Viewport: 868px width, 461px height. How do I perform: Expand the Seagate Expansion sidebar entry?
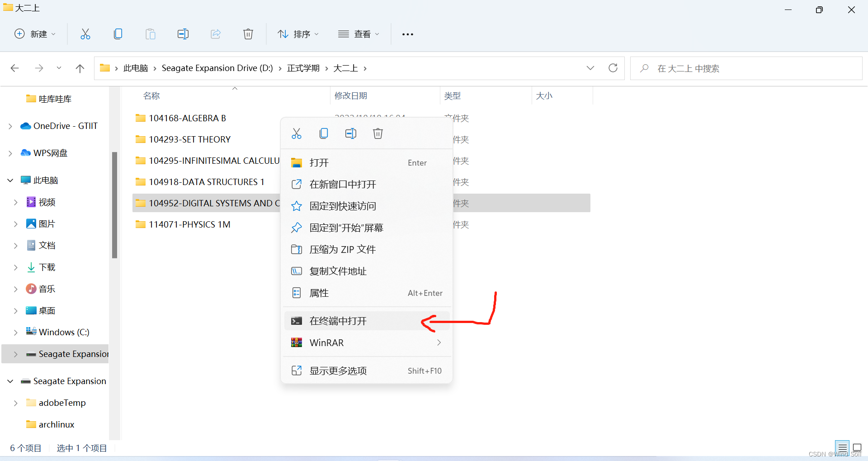pos(16,353)
